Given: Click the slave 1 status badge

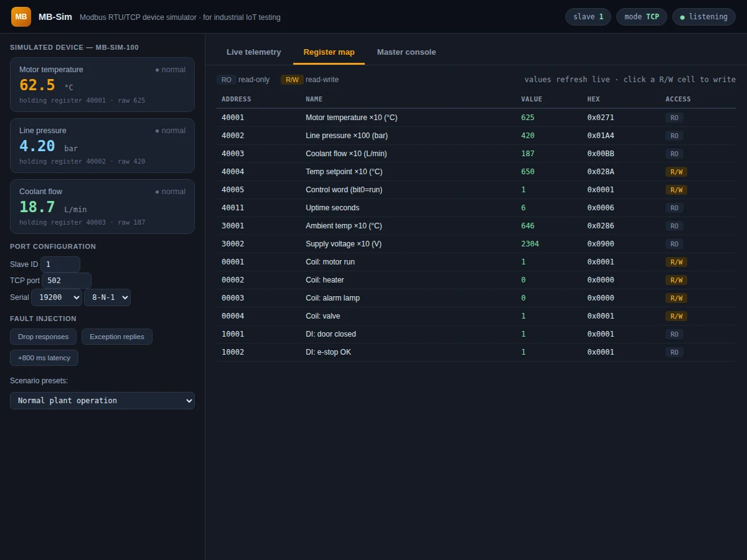Looking at the screenshot, I should (x=588, y=17).
